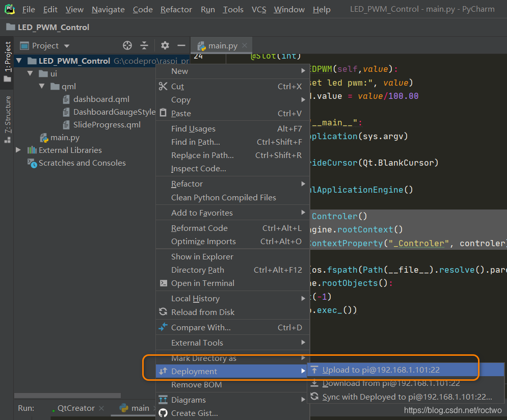
Task: Collapse the qml folder
Action: pyautogui.click(x=42, y=86)
